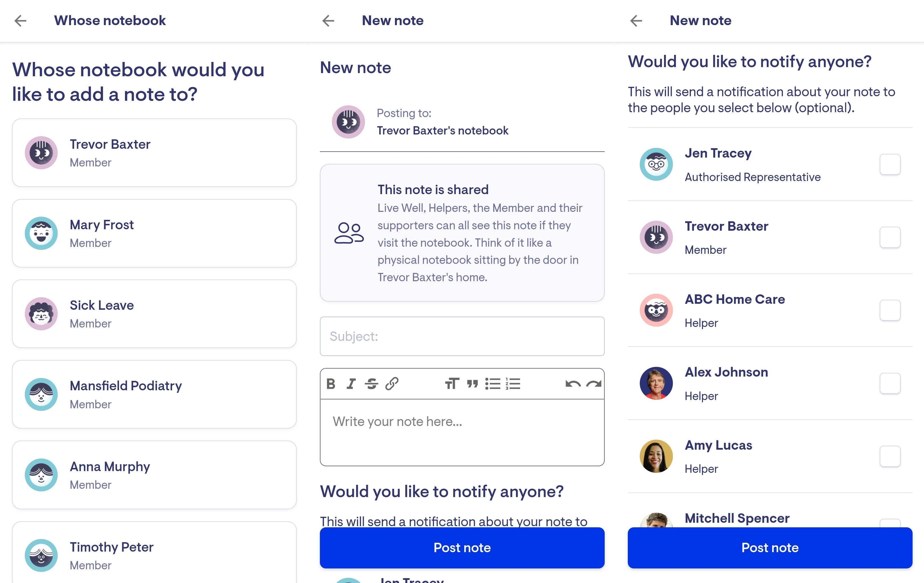Choose Mary Frost's notebook
The height and width of the screenshot is (583, 924).
point(154,233)
